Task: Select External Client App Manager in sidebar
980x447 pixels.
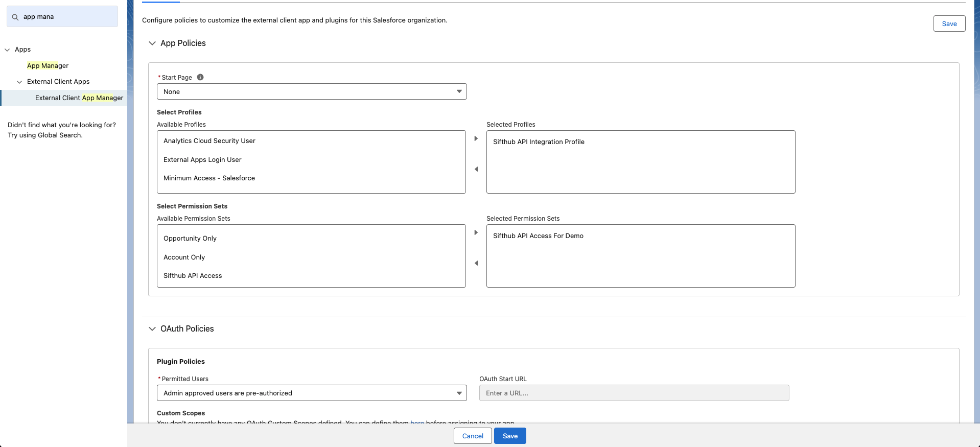Action: click(79, 98)
